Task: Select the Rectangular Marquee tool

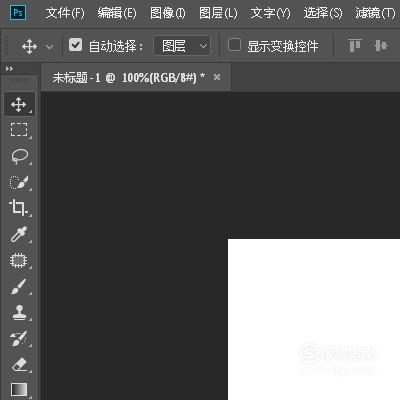Action: 19,130
